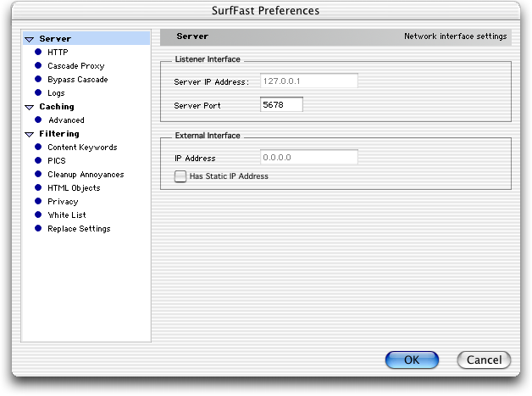Screen dimensions: 532x396
Task: Click the Server Port field showing 5678
Action: pos(281,104)
